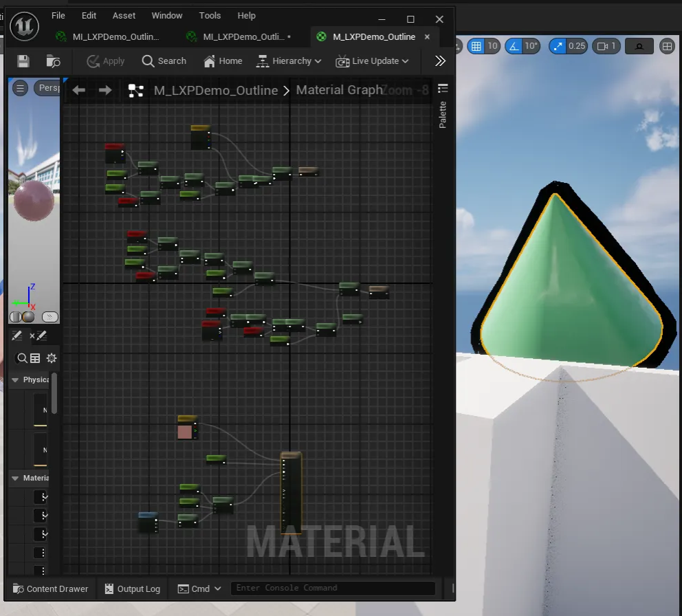Screen dimensions: 682x616
Task: Toggle scale snapping in the viewport
Action: pos(558,46)
